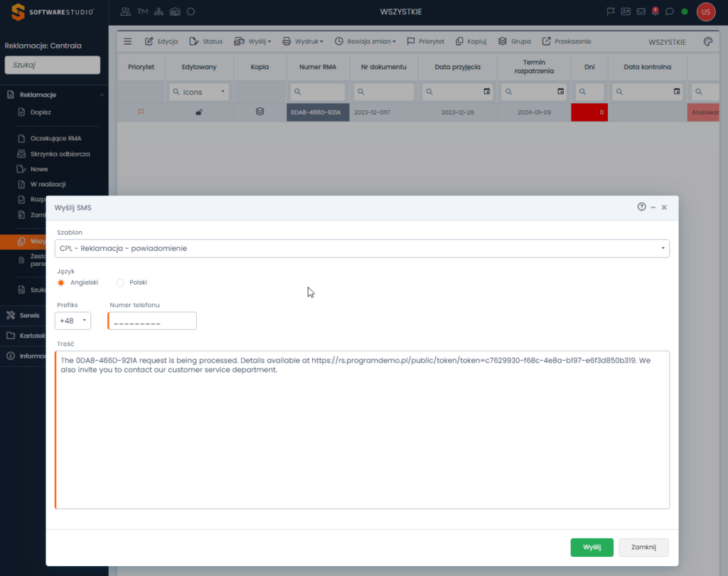The image size is (728, 576).
Task: Click the hamburger menu icon in toolbar
Action: [128, 41]
